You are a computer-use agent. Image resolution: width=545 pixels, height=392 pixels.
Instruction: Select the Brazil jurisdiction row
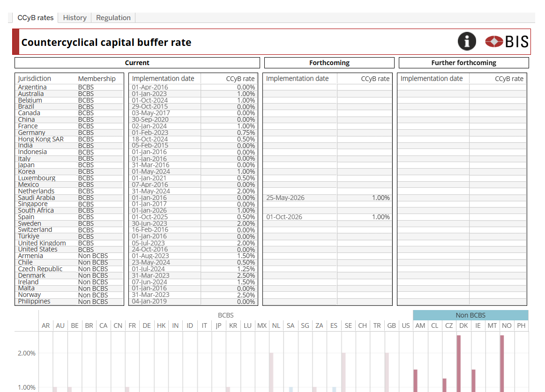click(x=69, y=107)
